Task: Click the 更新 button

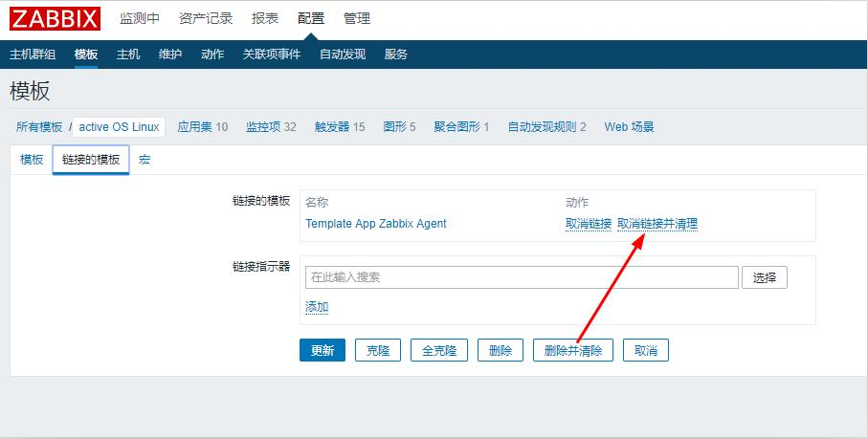Action: coord(323,350)
